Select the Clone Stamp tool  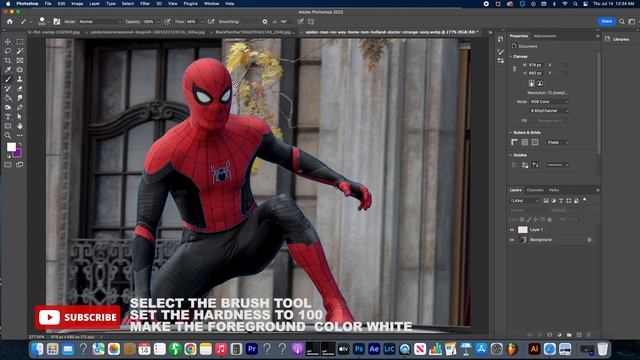(x=20, y=79)
